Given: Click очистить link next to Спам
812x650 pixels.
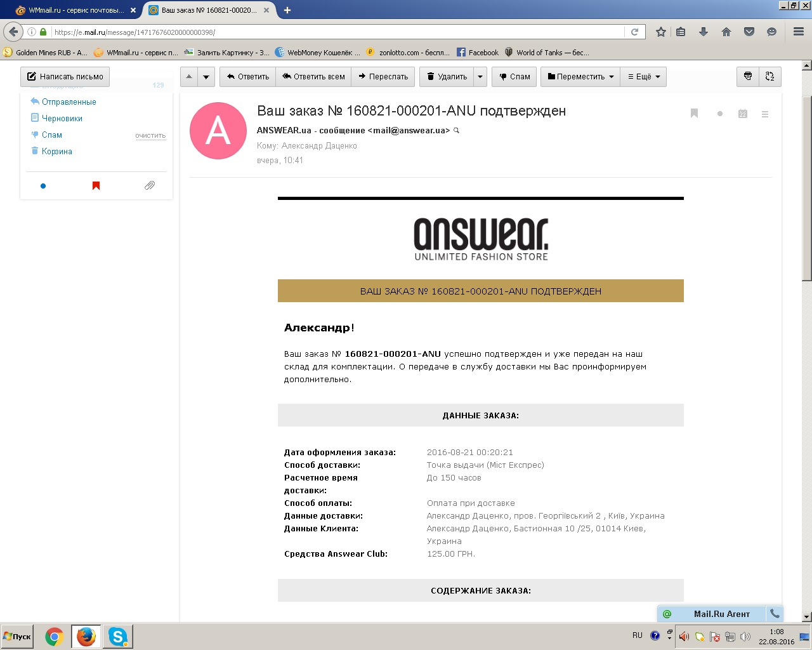Looking at the screenshot, I should click(150, 136).
